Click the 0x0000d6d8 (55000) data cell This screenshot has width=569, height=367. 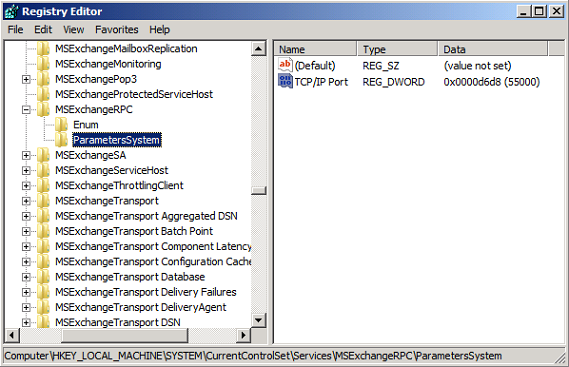pos(492,82)
